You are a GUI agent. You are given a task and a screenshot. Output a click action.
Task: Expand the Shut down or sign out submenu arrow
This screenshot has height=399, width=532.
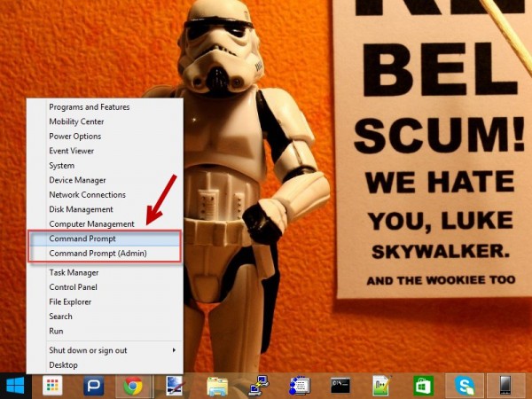174,350
